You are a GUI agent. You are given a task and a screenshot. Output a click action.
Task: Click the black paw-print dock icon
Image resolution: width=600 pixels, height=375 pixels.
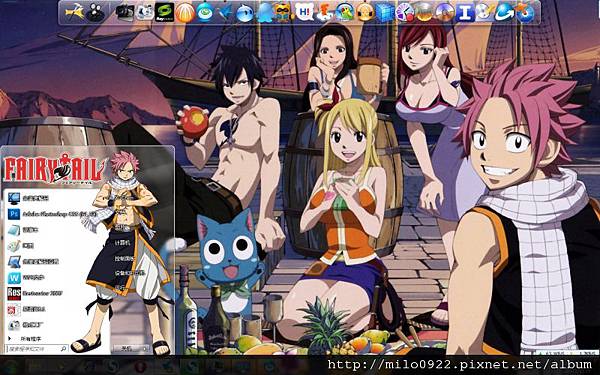(x=95, y=13)
